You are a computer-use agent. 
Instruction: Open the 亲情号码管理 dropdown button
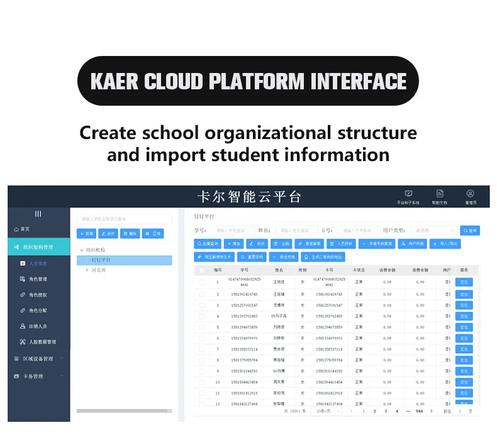coord(377,244)
